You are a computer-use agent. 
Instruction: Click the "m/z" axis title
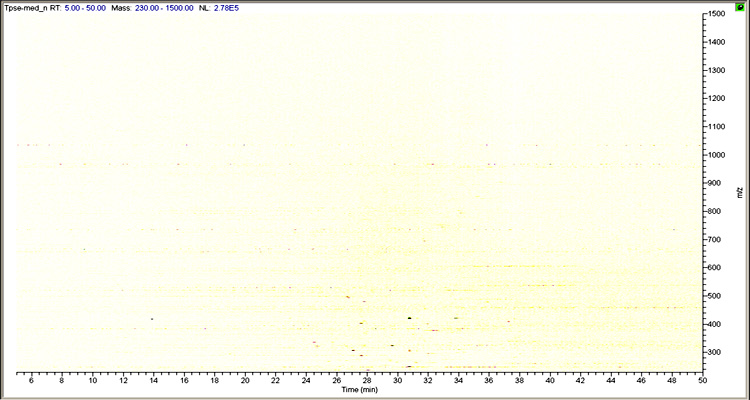tap(739, 193)
